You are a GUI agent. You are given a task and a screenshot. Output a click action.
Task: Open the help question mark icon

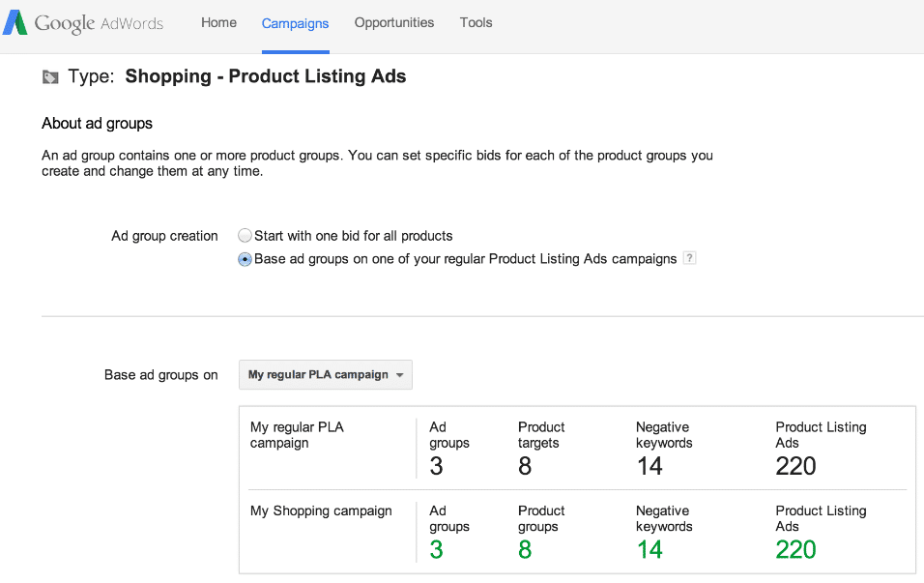point(689,258)
